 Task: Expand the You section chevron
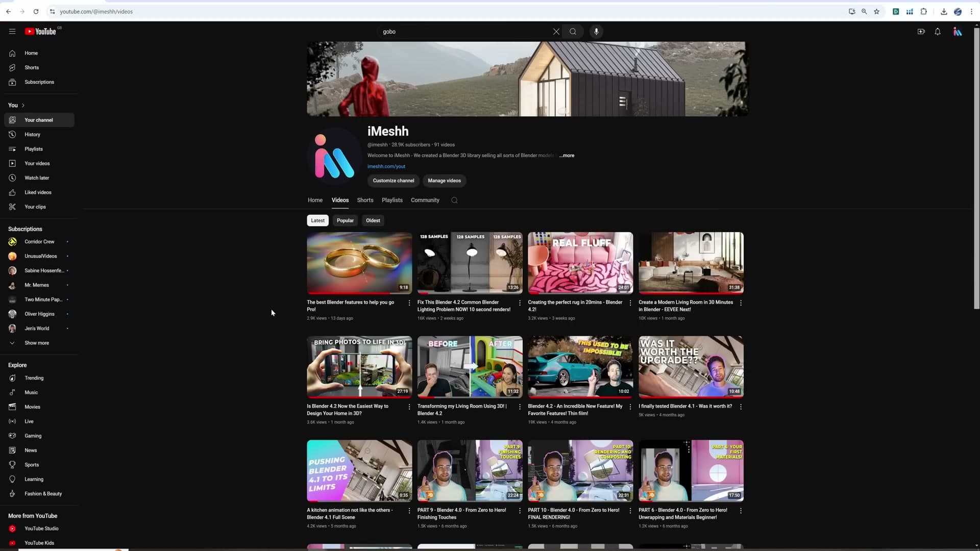tap(23, 106)
